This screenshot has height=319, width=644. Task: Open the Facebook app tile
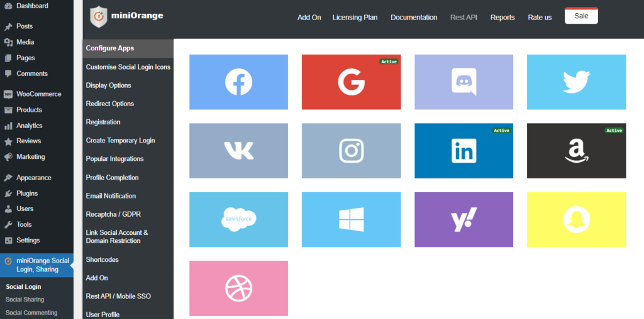pyautogui.click(x=238, y=82)
